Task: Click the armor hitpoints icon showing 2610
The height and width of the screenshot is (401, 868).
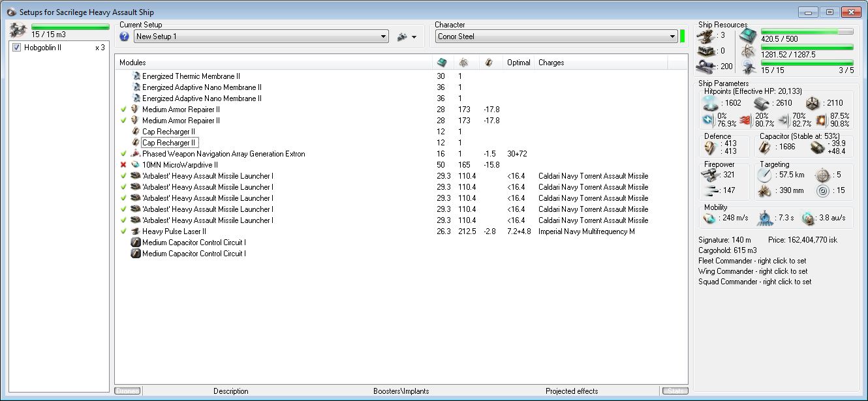Action: (761, 103)
